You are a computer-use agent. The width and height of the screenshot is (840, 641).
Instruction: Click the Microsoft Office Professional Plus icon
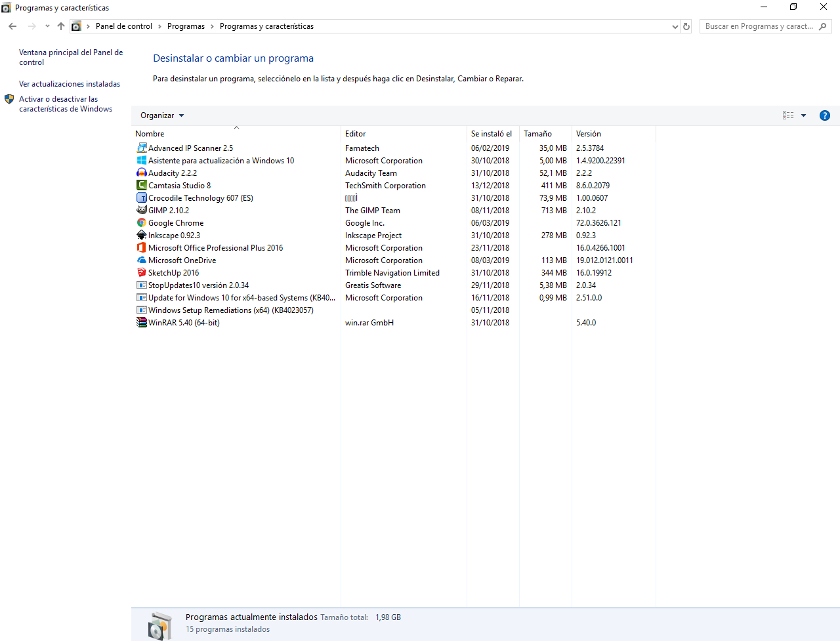(x=141, y=248)
